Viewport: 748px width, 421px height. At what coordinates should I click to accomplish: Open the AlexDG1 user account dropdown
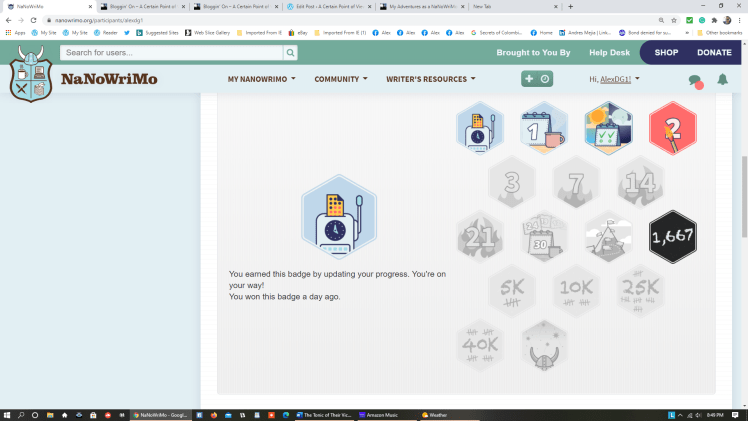coord(614,79)
